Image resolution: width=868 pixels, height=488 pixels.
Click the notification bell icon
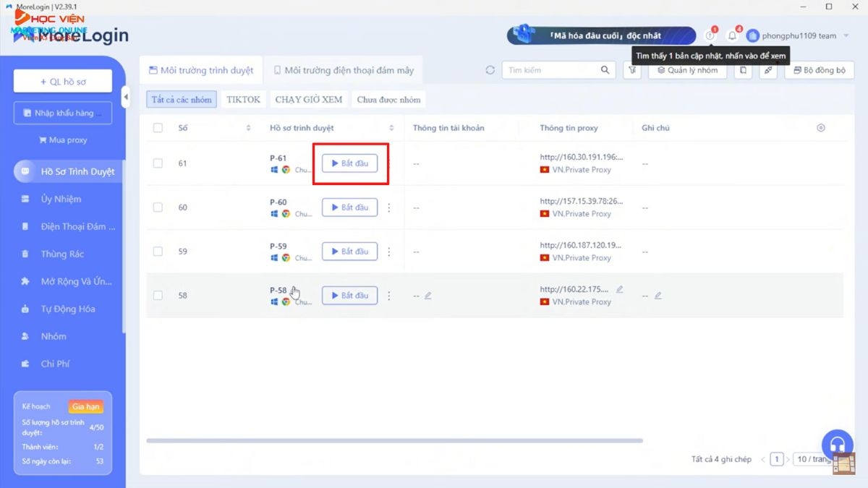(x=731, y=35)
